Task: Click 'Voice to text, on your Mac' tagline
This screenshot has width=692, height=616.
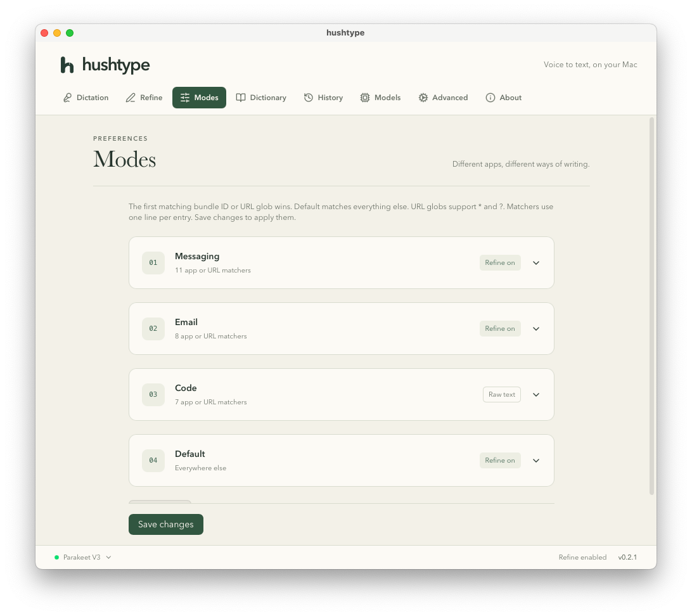Action: click(x=591, y=65)
